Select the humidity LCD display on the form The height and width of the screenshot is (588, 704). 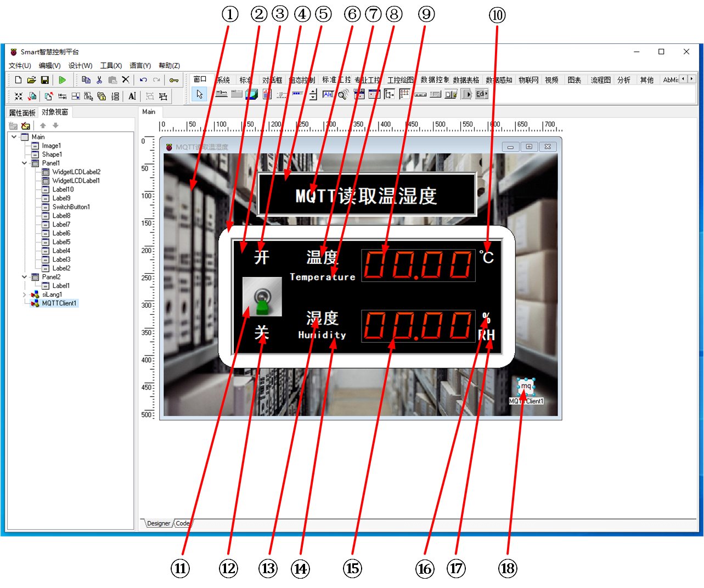point(418,326)
